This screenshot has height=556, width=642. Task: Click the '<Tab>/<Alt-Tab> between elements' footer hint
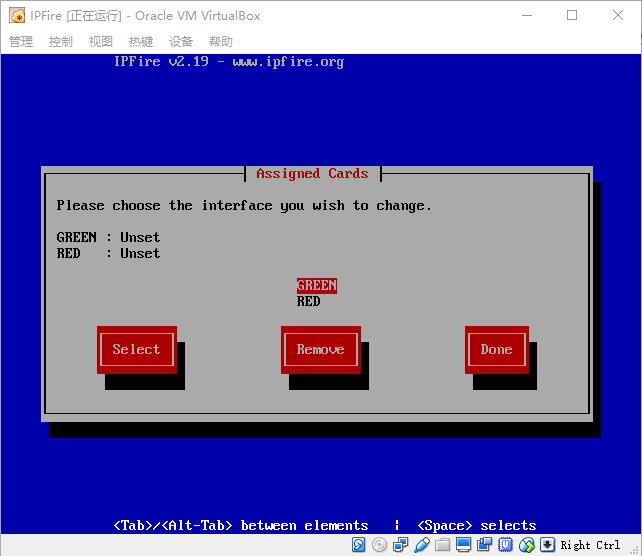pyautogui.click(x=241, y=525)
